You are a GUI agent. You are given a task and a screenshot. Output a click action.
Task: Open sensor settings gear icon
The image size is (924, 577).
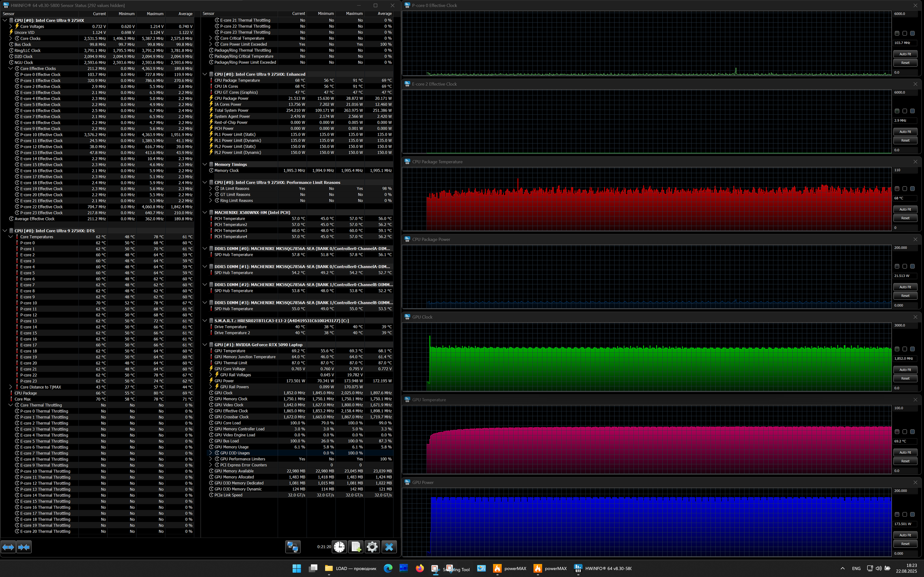pyautogui.click(x=372, y=547)
